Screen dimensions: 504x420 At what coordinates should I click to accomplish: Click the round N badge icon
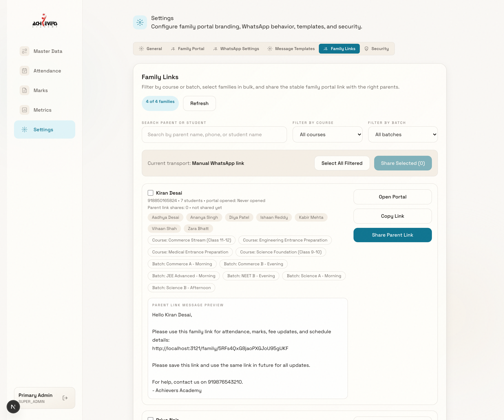point(13,407)
